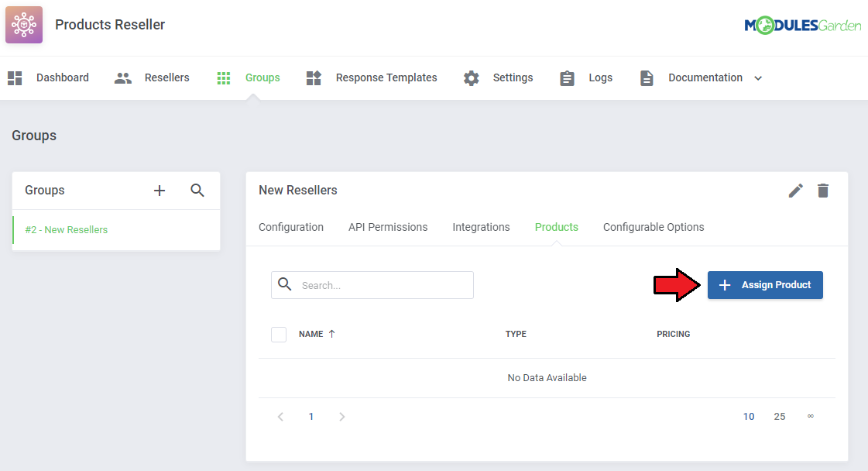The height and width of the screenshot is (471, 868).
Task: Add a new group with plus icon
Action: click(x=160, y=191)
